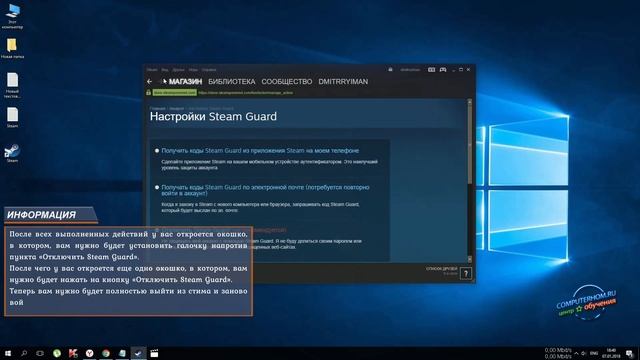Open the СПИСОК ДРУЗЕЙ friends list
This screenshot has height=360, width=640.
[442, 269]
